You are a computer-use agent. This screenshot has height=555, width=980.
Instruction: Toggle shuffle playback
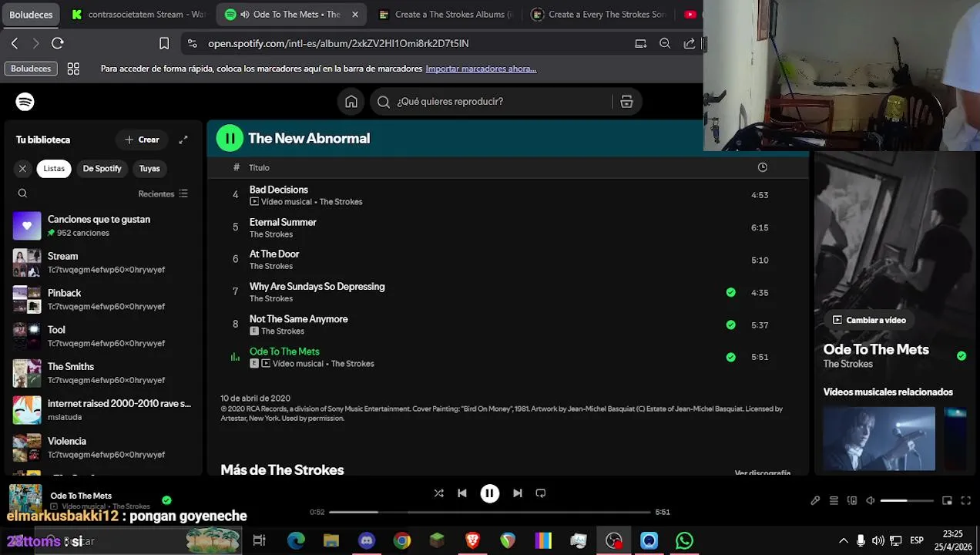[x=438, y=493]
